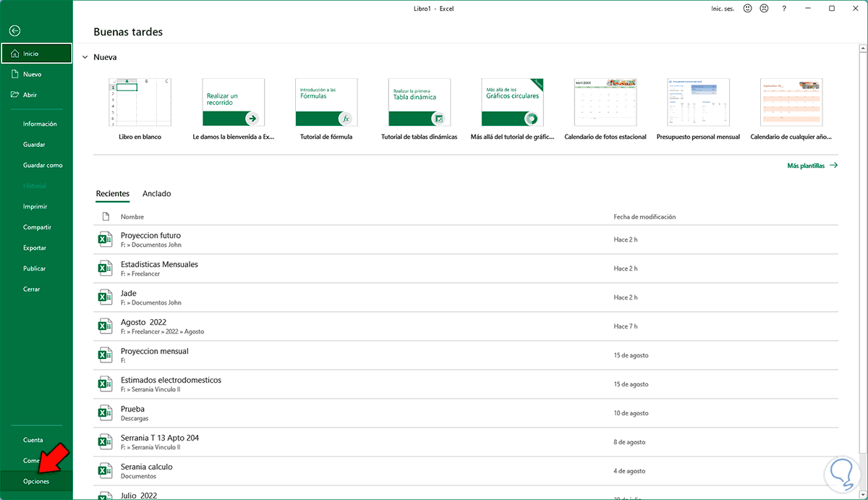Select Nuevo in the sidebar
Viewport: 868px width, 500px height.
click(x=36, y=74)
